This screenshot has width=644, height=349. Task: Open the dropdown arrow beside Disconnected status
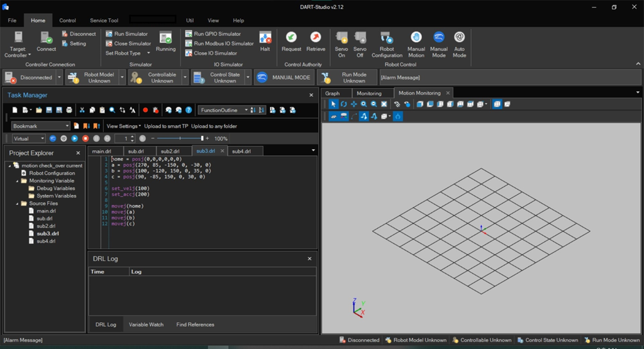(x=59, y=77)
